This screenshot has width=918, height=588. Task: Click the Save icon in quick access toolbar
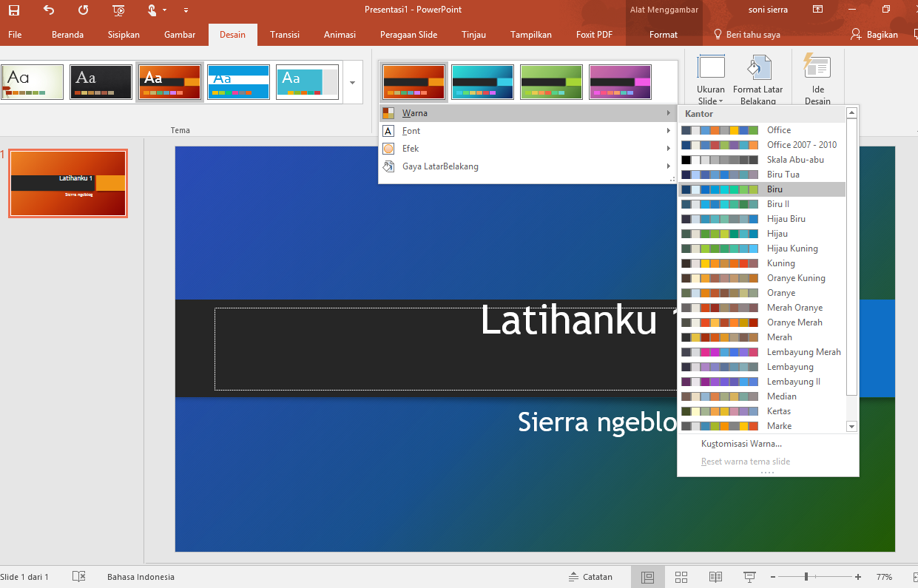(x=15, y=10)
